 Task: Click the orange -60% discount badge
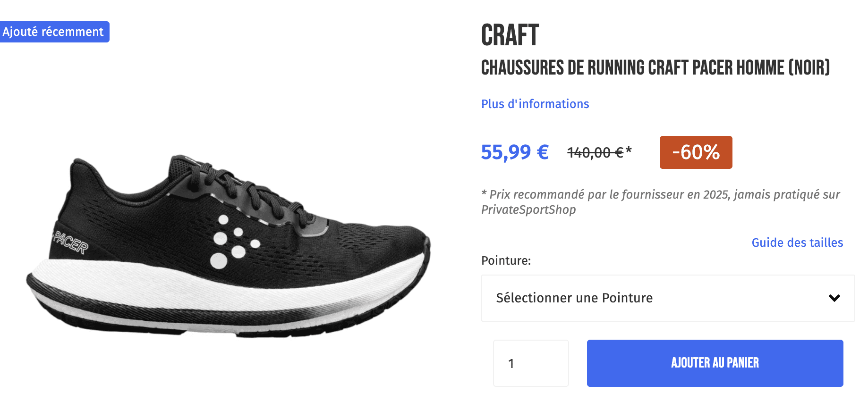click(695, 152)
